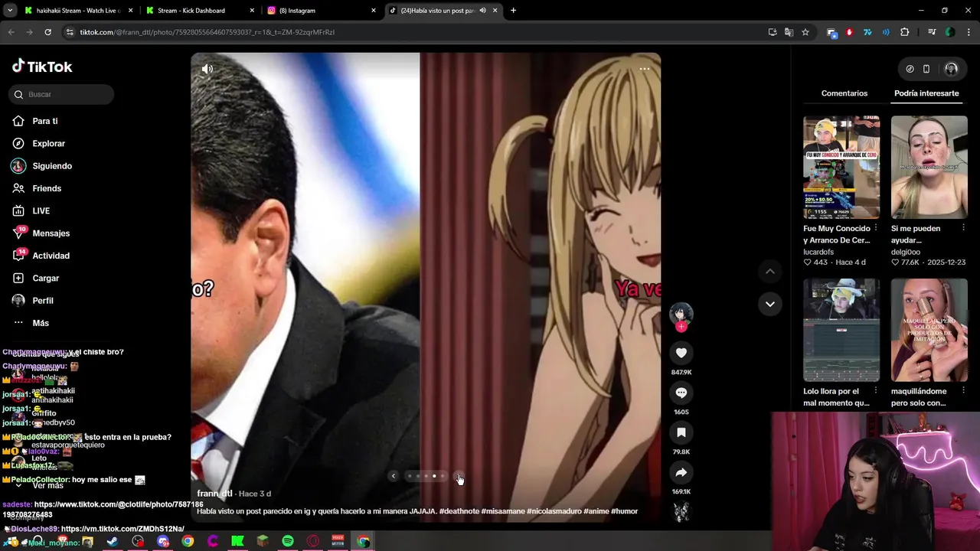980x551 pixels.
Task: Follow frann_dtl with the red plus badge
Action: (x=681, y=327)
